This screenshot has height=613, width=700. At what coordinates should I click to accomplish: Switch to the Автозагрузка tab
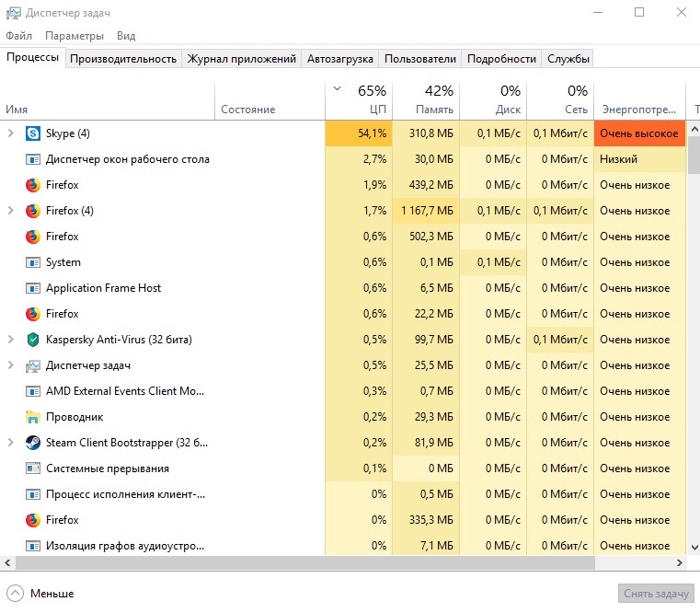[340, 59]
